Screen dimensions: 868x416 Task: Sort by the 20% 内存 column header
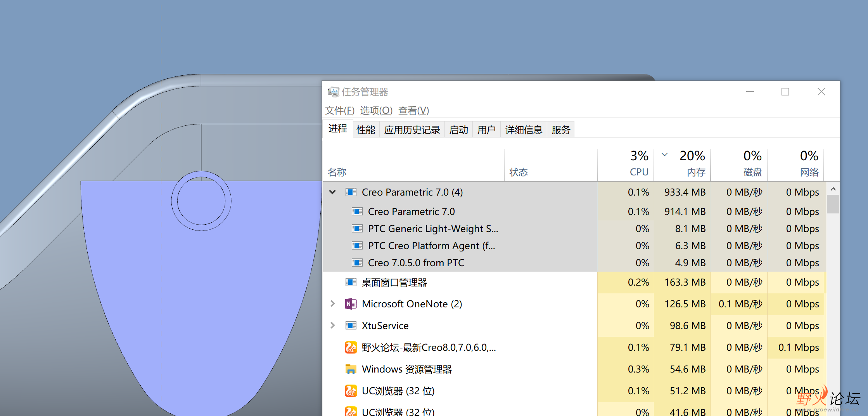tap(683, 165)
